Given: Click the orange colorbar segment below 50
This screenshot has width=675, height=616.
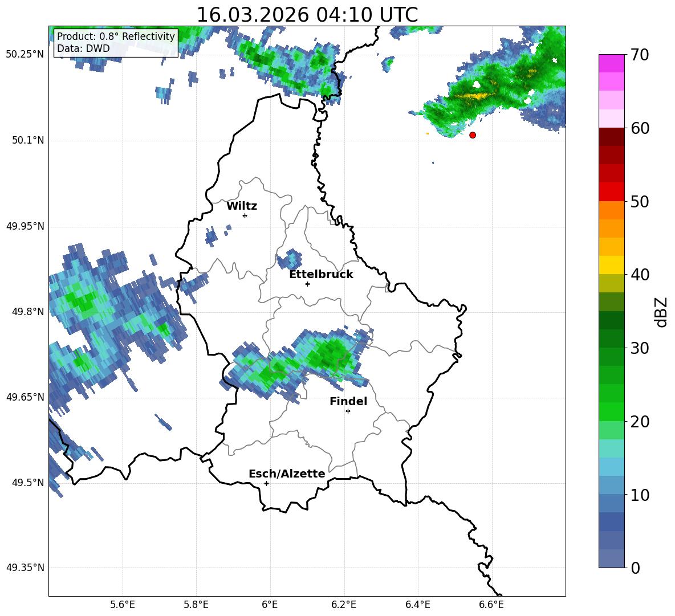Looking at the screenshot, I should [x=611, y=210].
